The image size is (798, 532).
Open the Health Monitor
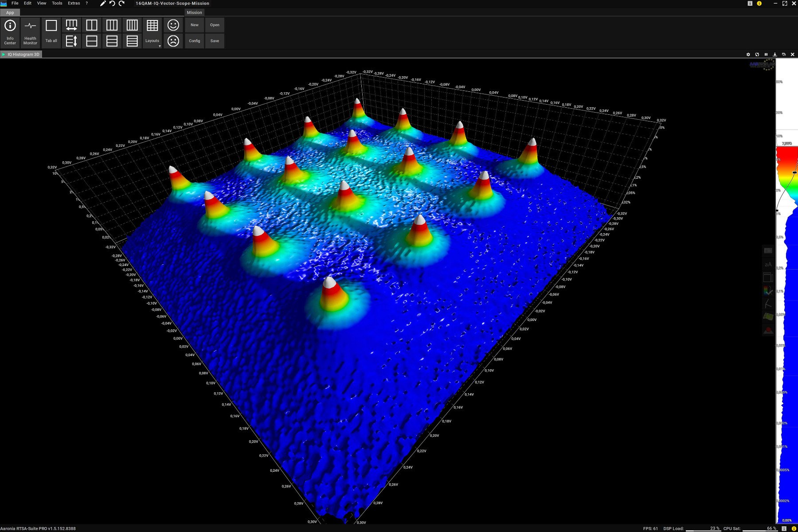(x=30, y=32)
